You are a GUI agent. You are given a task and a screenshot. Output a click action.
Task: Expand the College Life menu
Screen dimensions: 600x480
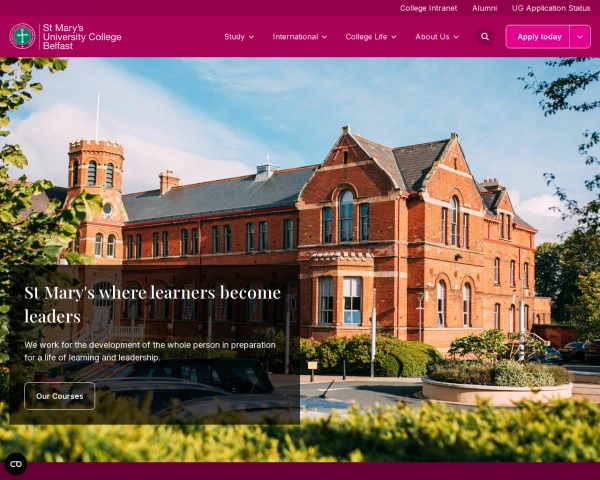click(371, 37)
